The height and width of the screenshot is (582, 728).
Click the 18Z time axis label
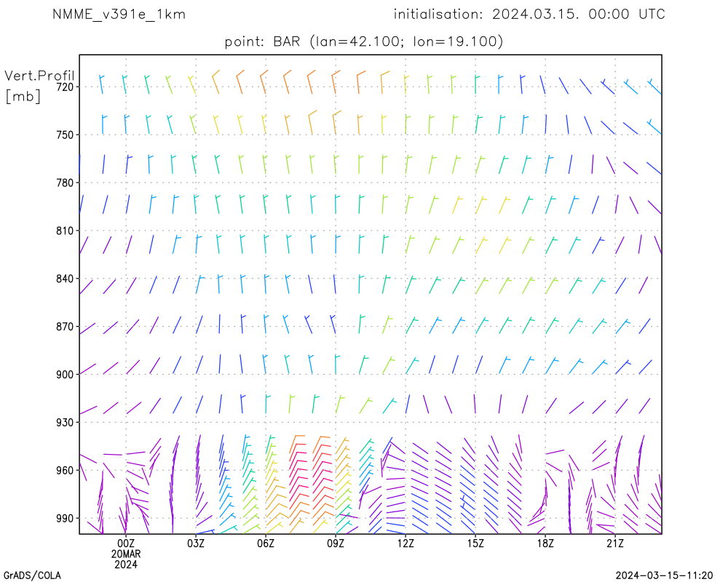click(545, 543)
